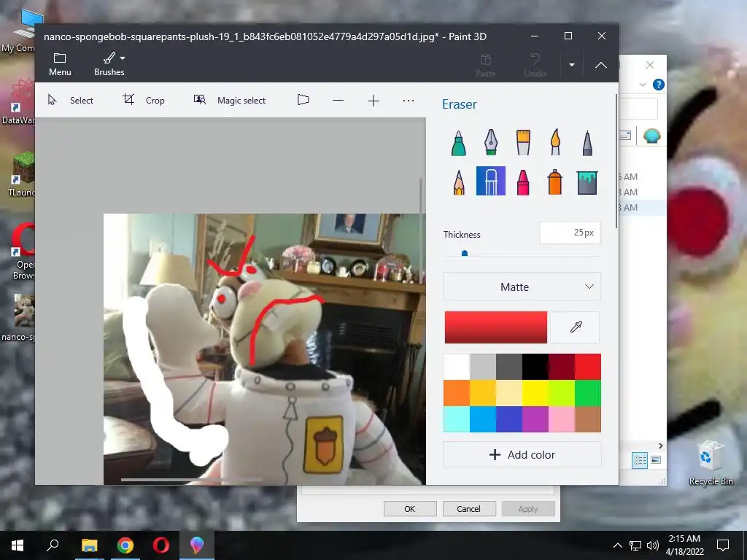Click OK in the background dialog
Viewport: 747px width, 560px height.
tap(410, 508)
